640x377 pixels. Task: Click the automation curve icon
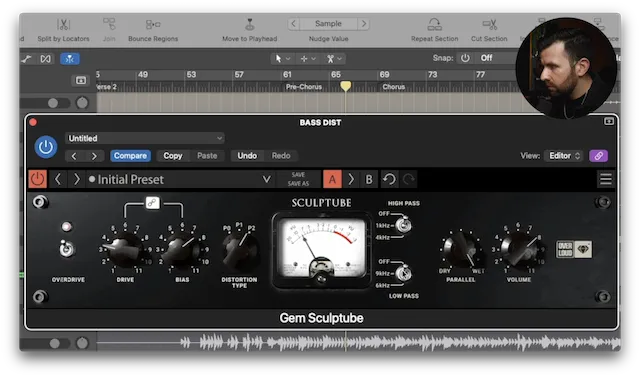coord(27,59)
